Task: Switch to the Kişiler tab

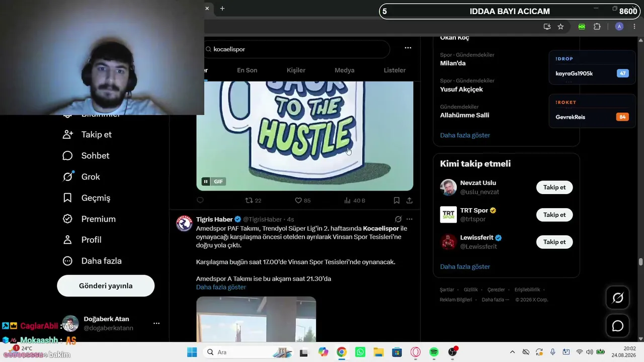Action: (x=296, y=70)
